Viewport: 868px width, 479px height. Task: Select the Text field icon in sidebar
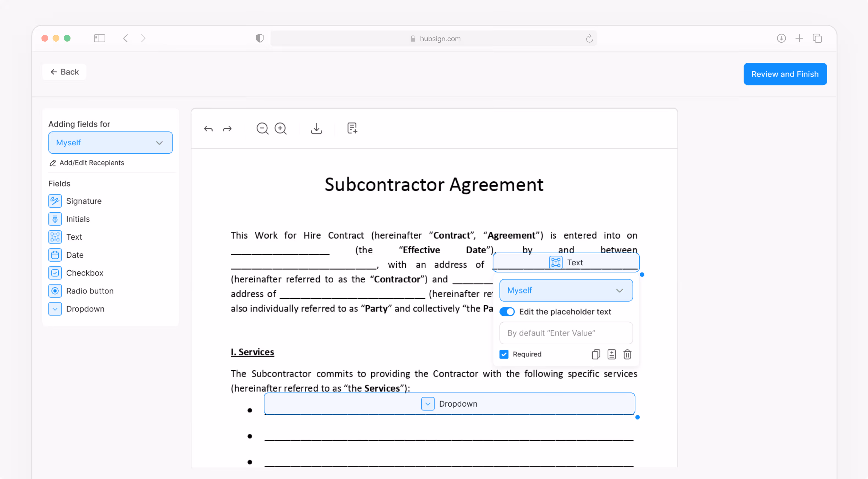[55, 237]
